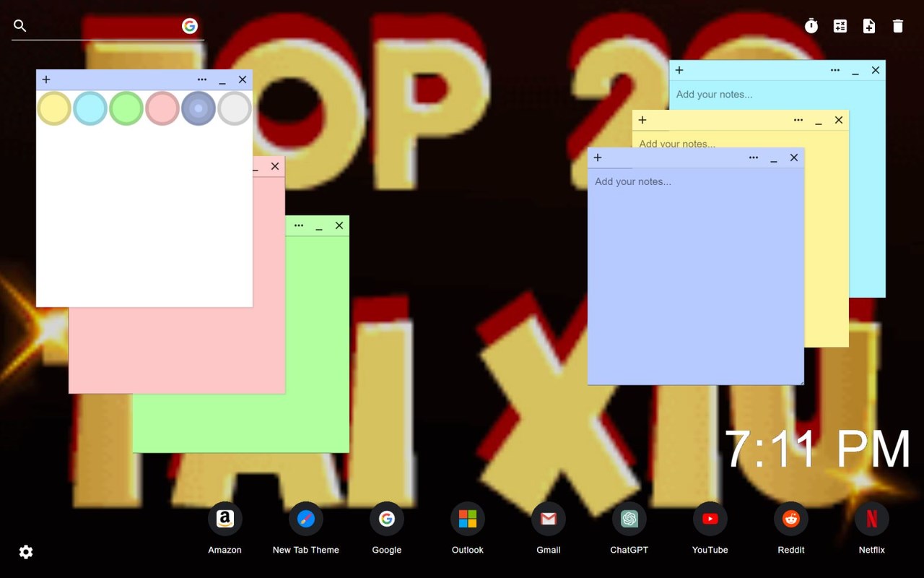Pick the selected lavender color swatch

tap(199, 108)
